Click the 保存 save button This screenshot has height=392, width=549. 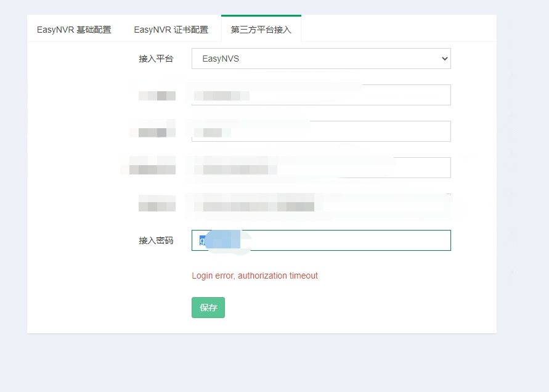click(x=208, y=308)
